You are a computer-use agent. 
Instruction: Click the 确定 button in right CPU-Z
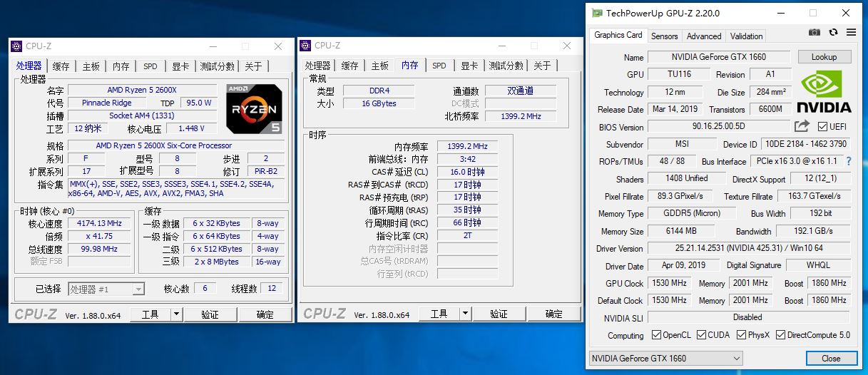(x=553, y=314)
